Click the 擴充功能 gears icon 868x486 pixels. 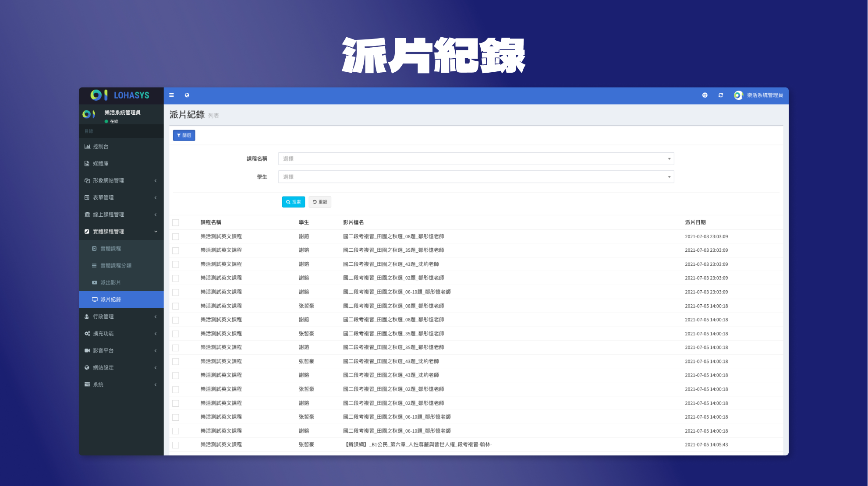coord(87,334)
